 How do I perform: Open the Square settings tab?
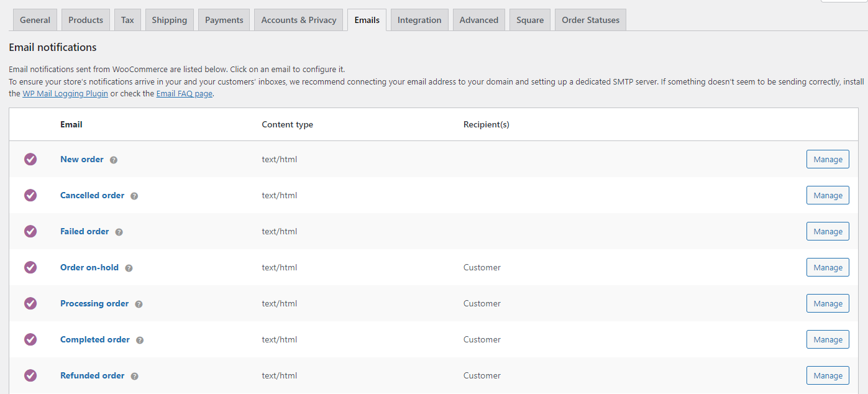(x=530, y=20)
